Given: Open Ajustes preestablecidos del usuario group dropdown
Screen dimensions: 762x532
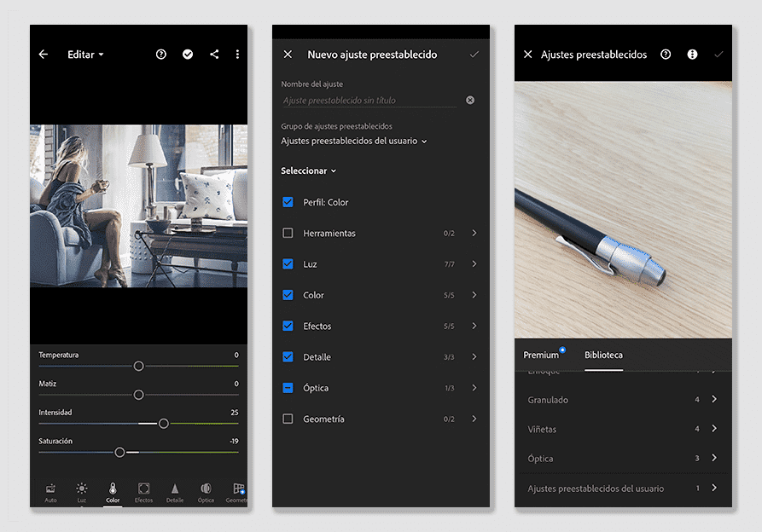Looking at the screenshot, I should [x=354, y=141].
